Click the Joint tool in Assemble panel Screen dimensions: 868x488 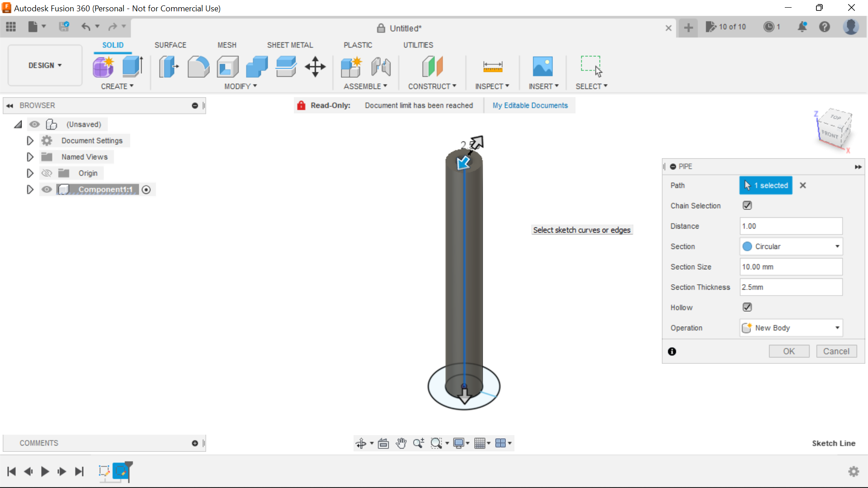click(381, 66)
